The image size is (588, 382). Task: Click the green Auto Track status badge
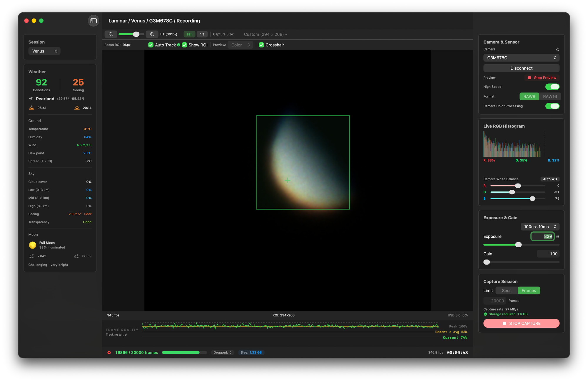(x=179, y=45)
